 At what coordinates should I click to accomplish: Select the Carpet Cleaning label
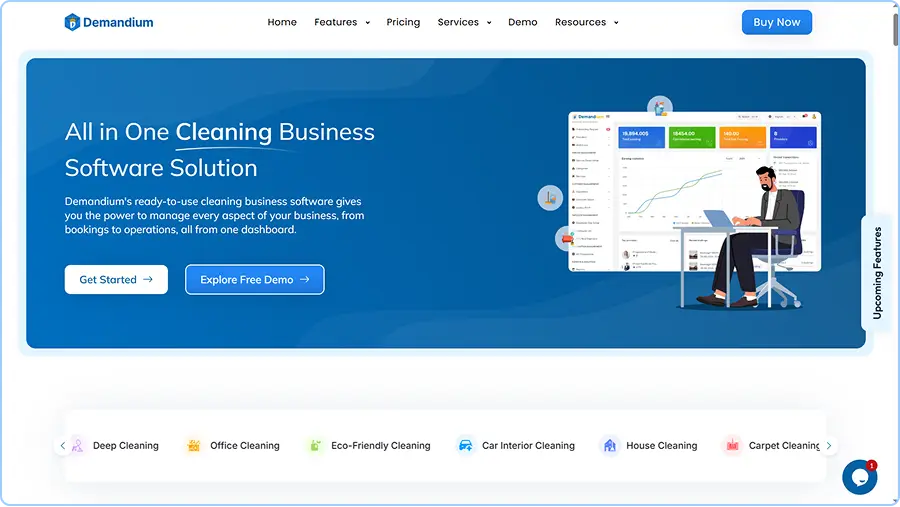pyautogui.click(x=784, y=446)
